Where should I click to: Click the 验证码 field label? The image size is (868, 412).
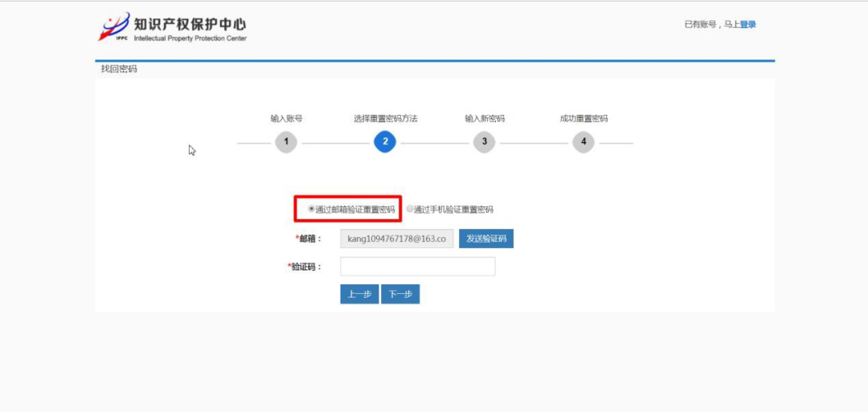305,267
